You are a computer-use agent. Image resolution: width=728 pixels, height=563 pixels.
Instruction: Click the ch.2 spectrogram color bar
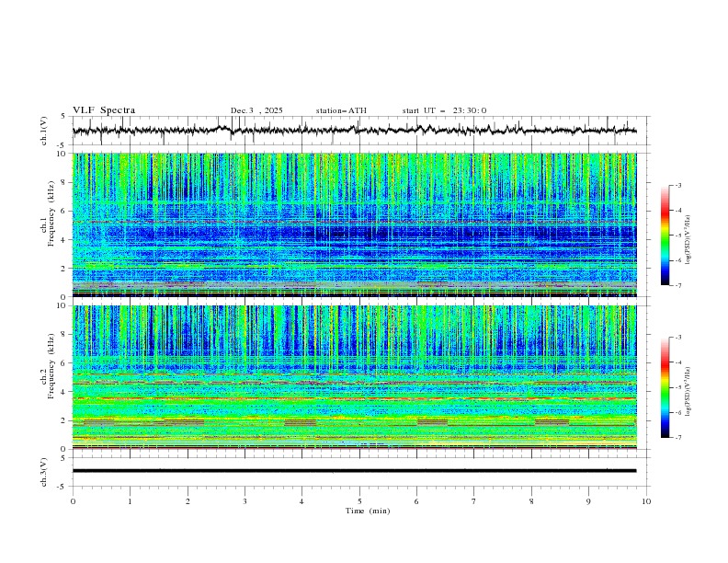coord(665,387)
